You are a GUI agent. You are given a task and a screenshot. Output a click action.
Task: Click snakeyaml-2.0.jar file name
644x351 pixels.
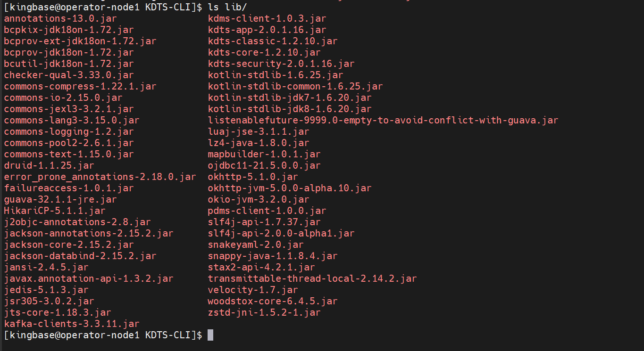(256, 245)
